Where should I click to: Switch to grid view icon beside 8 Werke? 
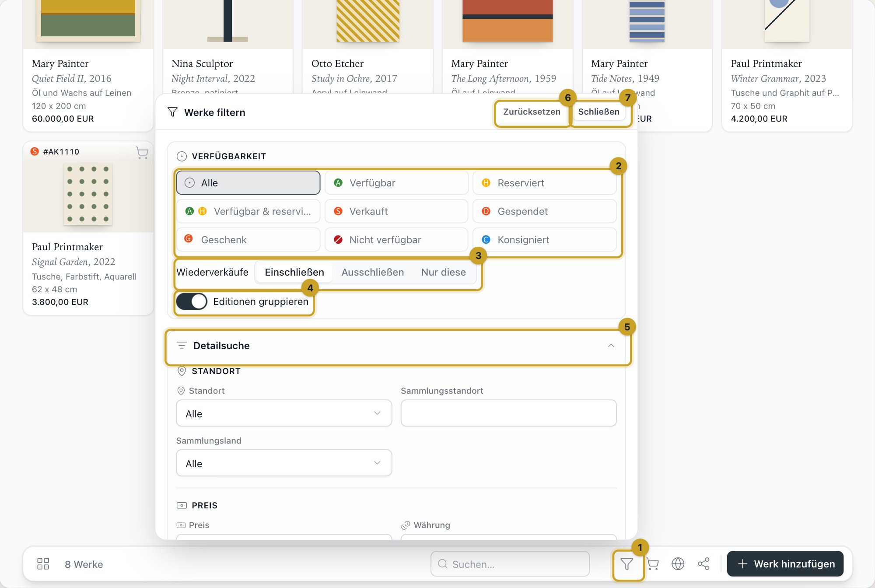[x=43, y=564]
